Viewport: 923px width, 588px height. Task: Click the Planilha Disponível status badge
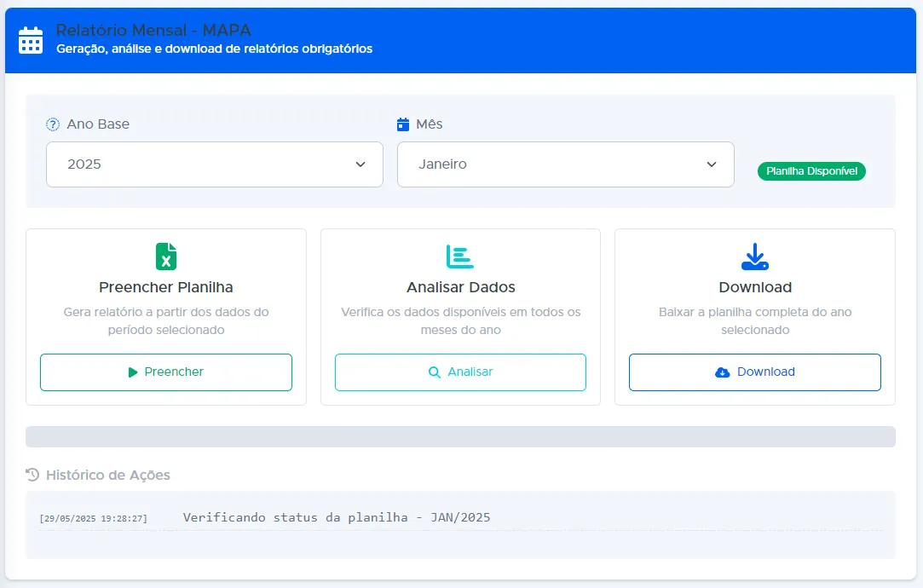click(811, 171)
